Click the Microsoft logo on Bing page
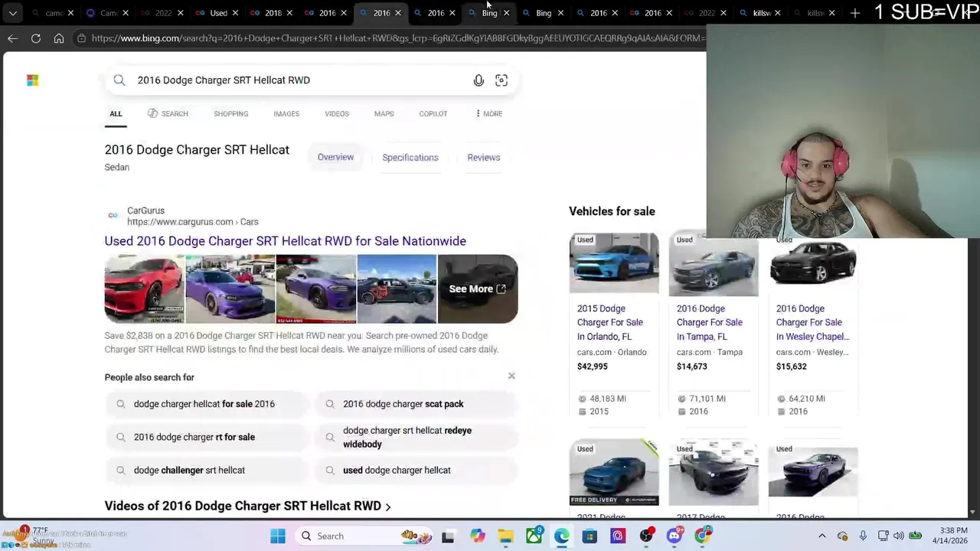 32,80
